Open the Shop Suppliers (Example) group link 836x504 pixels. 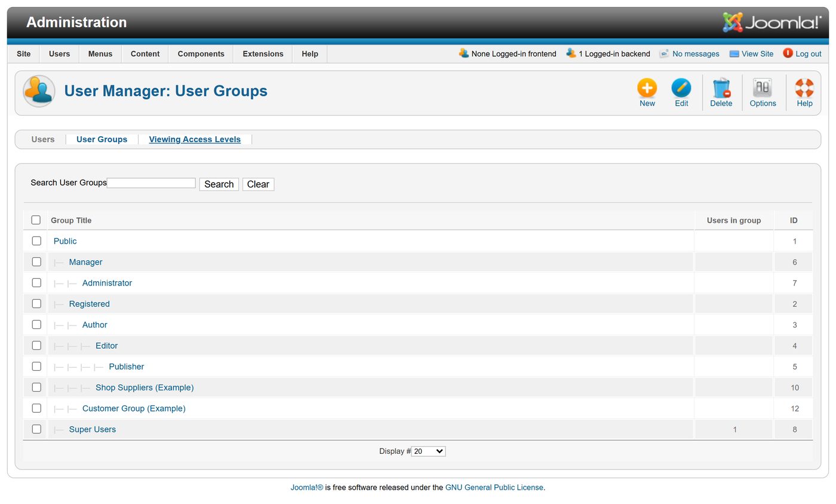pyautogui.click(x=145, y=388)
